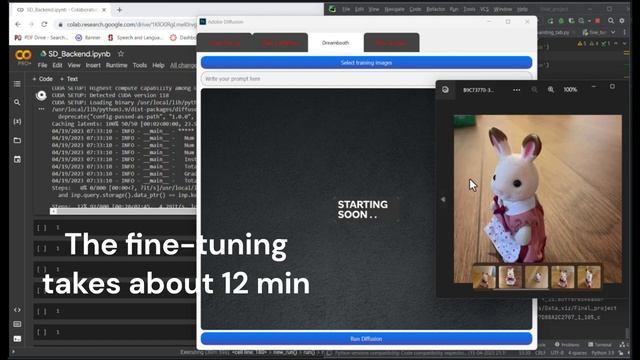Open PDF Drive bookmark
The image size is (640, 360).
click(x=41, y=38)
